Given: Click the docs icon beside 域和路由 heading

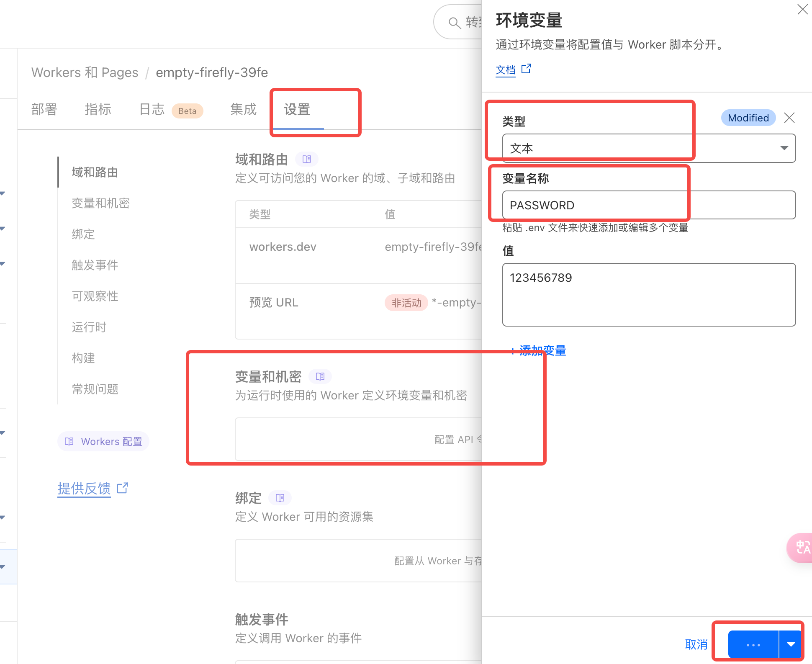Looking at the screenshot, I should pos(307,159).
